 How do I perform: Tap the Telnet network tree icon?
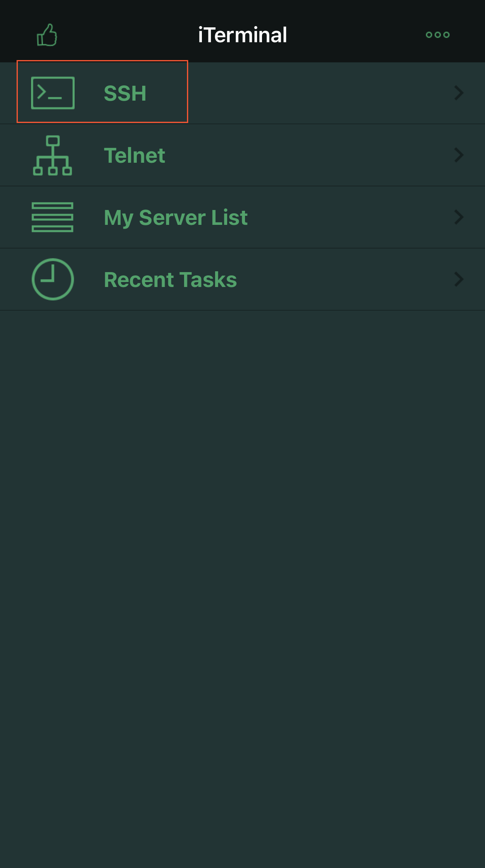[x=53, y=155]
